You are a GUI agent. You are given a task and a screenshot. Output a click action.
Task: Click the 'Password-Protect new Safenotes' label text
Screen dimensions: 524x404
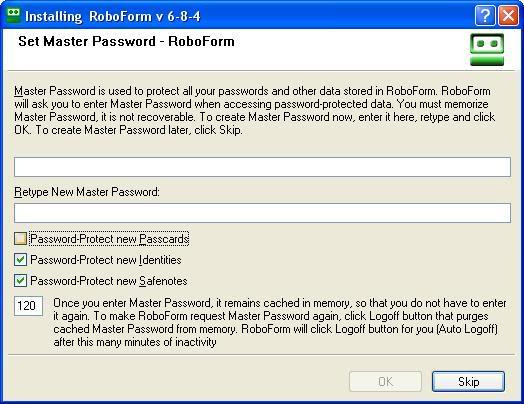[x=109, y=281]
